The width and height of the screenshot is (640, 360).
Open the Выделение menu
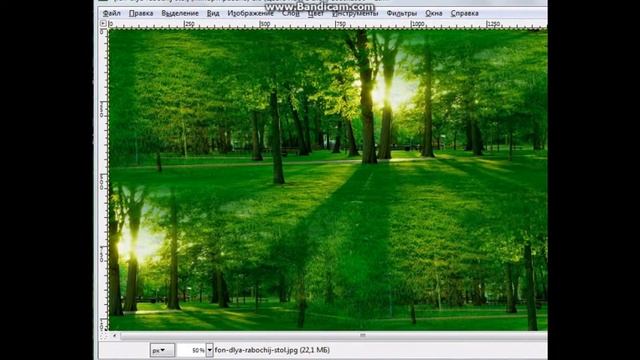click(180, 13)
